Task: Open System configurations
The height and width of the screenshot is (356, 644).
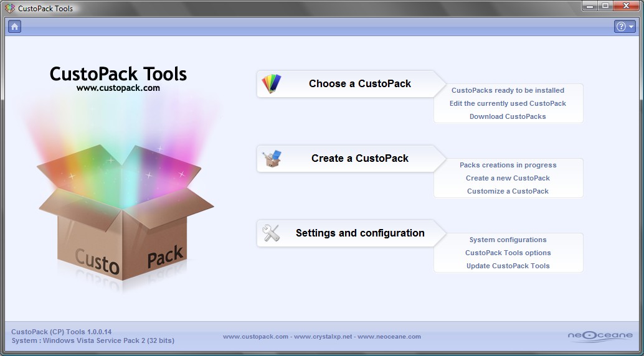Action: [x=508, y=240]
